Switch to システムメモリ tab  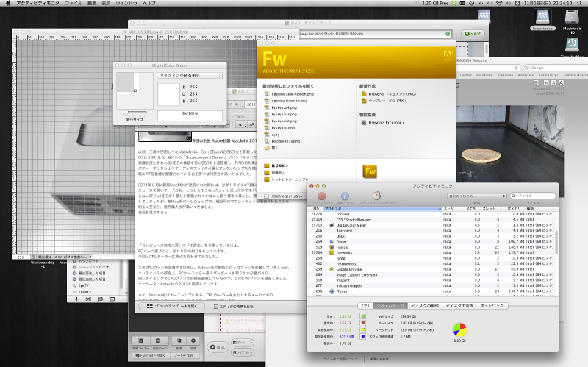(390, 305)
